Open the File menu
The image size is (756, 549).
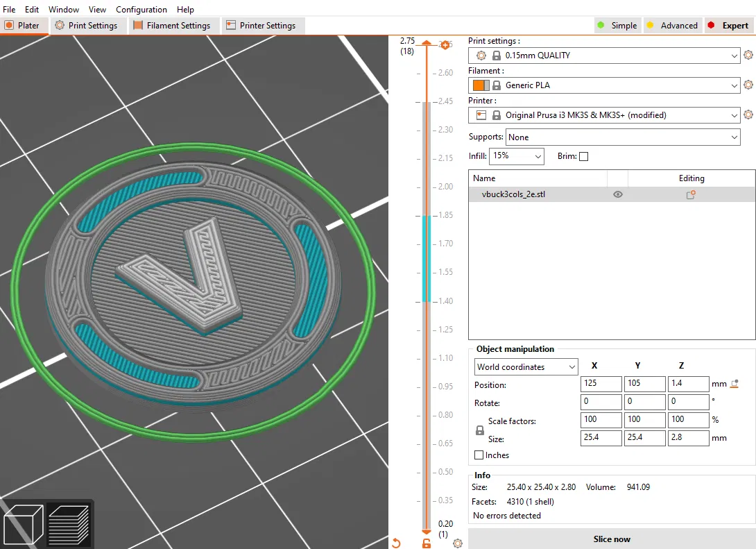pos(9,9)
